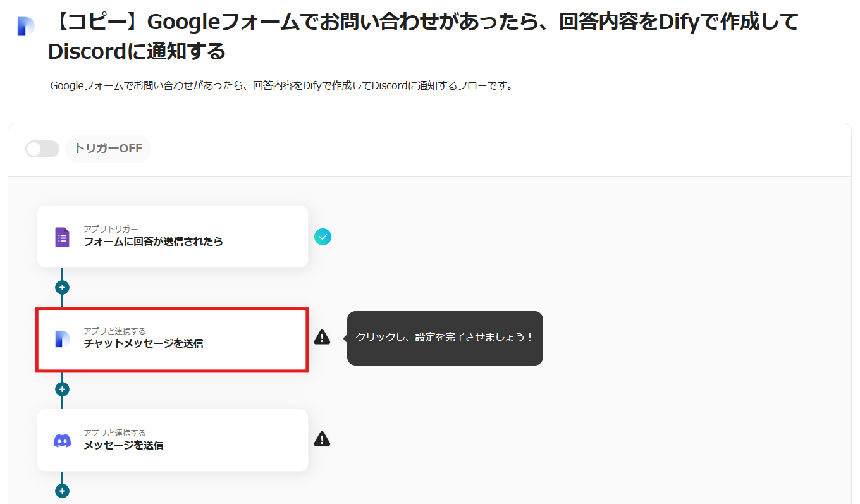Click the teal checkmark status icon
The height and width of the screenshot is (504, 860).
(x=322, y=237)
